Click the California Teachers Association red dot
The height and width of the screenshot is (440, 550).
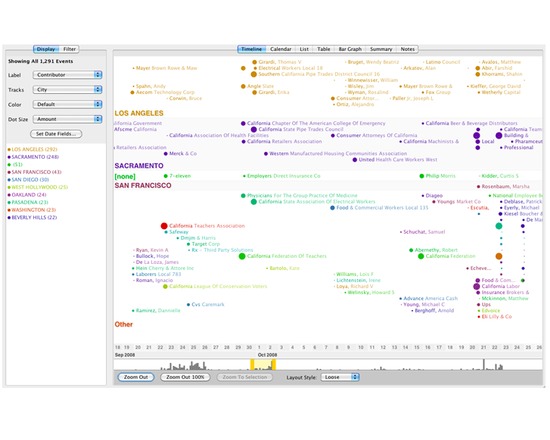(x=164, y=226)
